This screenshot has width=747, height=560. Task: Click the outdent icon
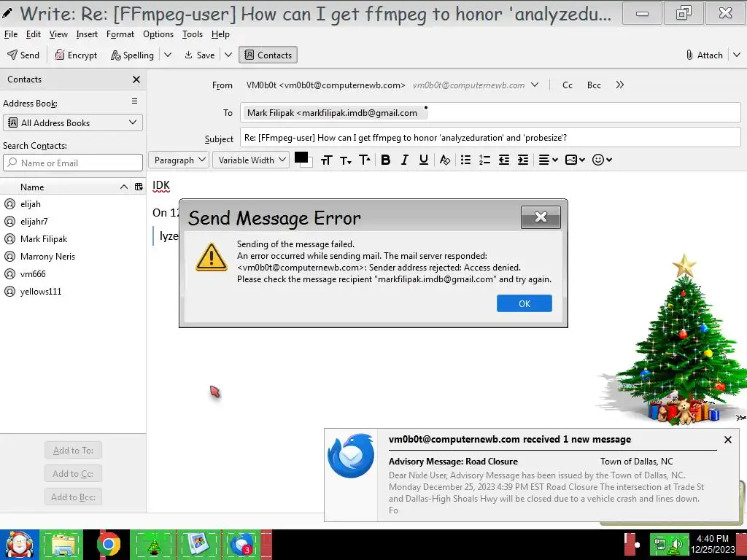pyautogui.click(x=504, y=160)
